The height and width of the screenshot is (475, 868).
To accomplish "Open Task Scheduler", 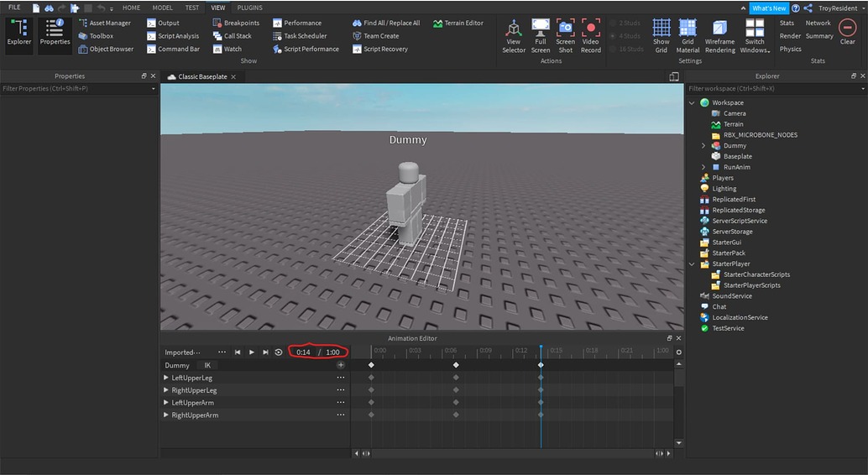I will (x=300, y=36).
